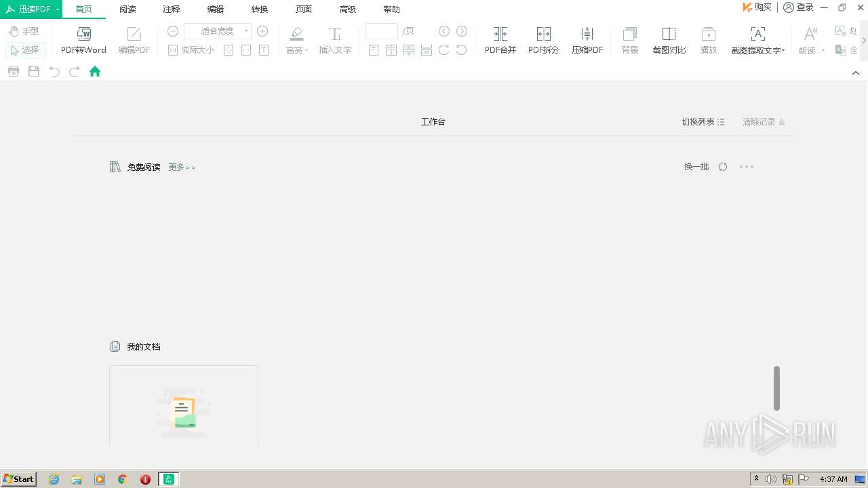Screen dimensions: 868x488
Task: Launch the PDF拆分 split tool
Action: [x=543, y=35]
